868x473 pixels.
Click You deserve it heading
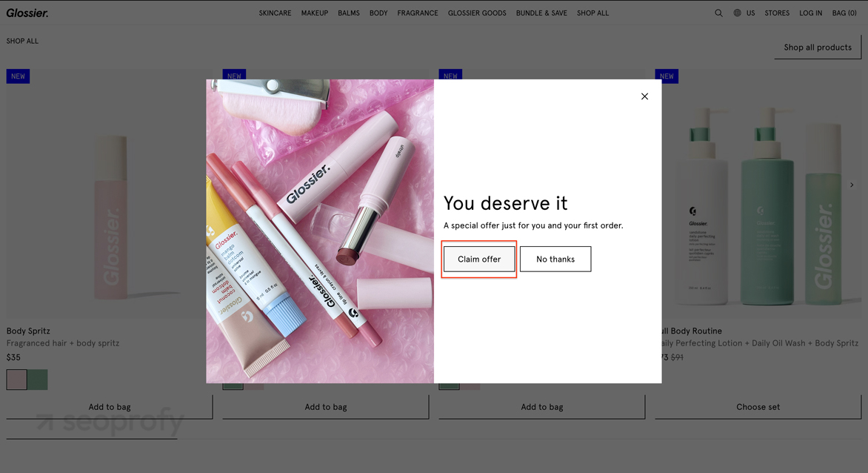pos(505,203)
